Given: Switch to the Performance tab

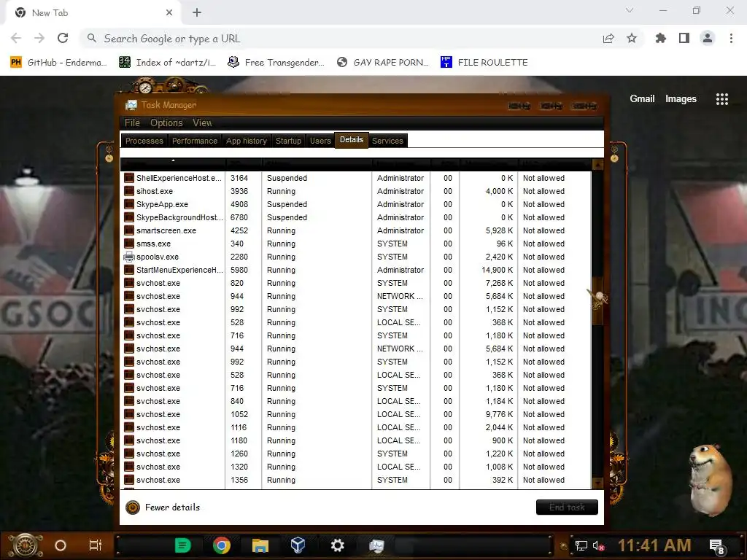Looking at the screenshot, I should (194, 141).
